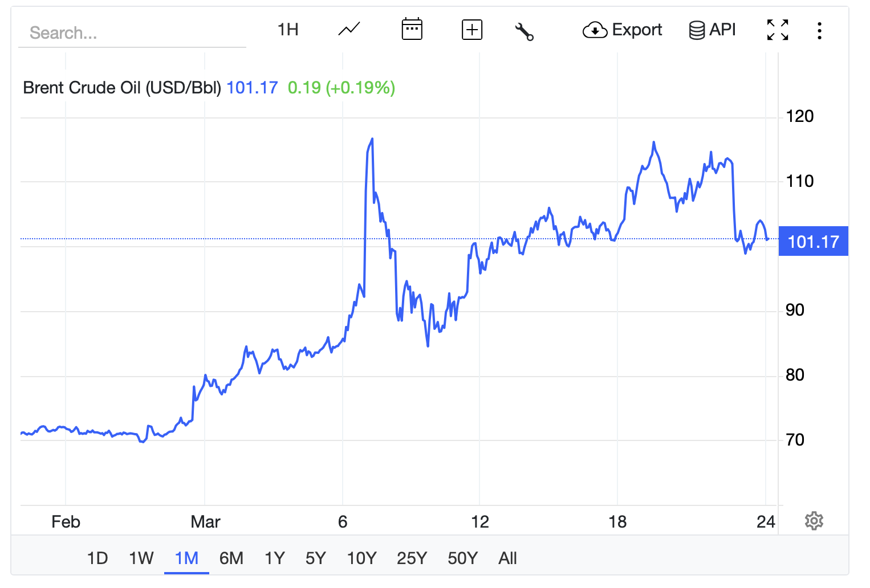Click the blue 101.17 price label
870x588 pixels.
(814, 241)
